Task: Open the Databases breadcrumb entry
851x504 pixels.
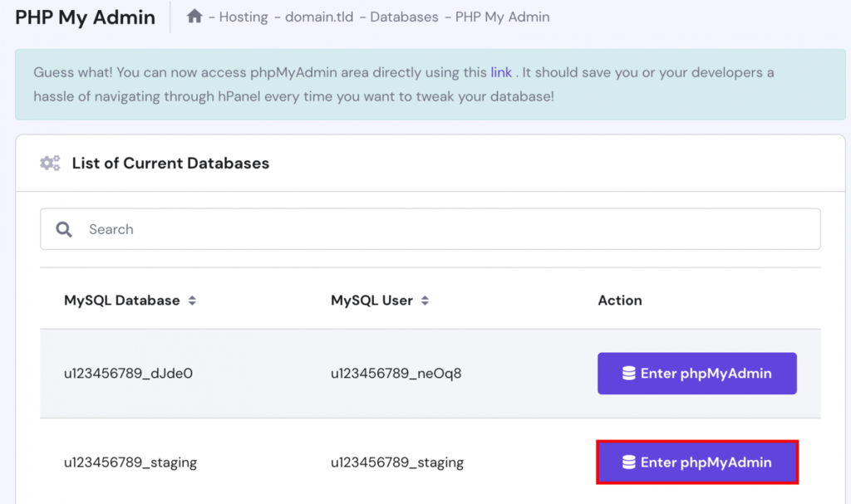Action: click(x=403, y=17)
